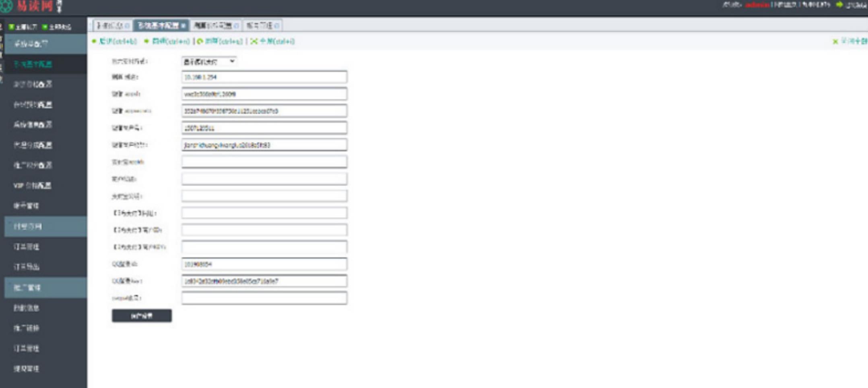Click the red admin username in header

[x=757, y=5]
